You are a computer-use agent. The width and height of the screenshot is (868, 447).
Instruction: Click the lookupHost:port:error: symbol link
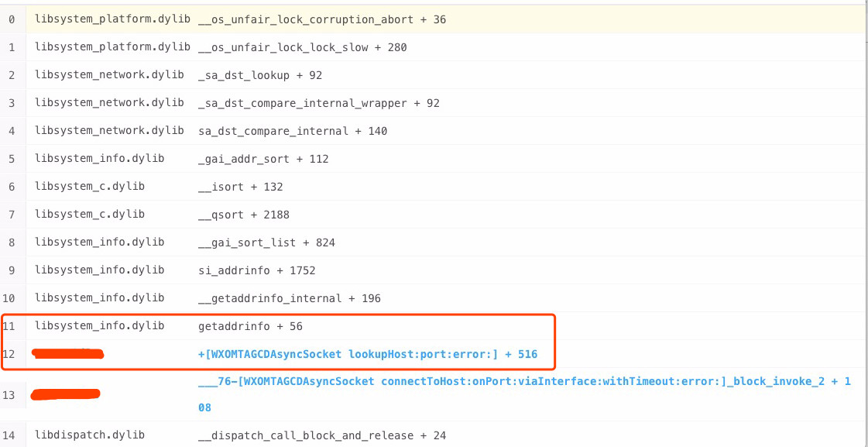368,354
